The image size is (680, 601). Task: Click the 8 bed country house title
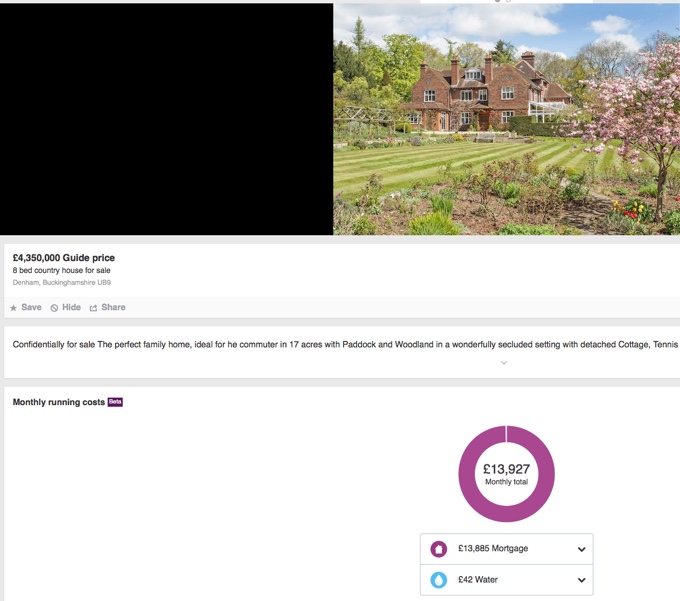pyautogui.click(x=62, y=271)
